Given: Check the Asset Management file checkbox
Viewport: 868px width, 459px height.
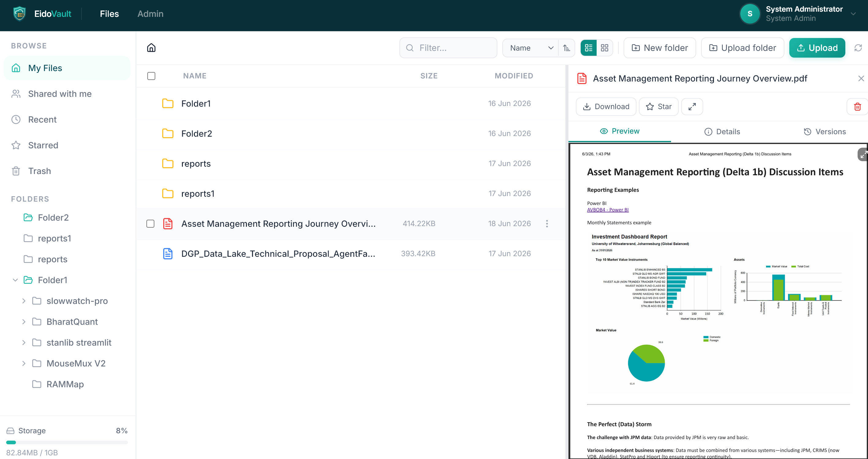Looking at the screenshot, I should coord(150,223).
